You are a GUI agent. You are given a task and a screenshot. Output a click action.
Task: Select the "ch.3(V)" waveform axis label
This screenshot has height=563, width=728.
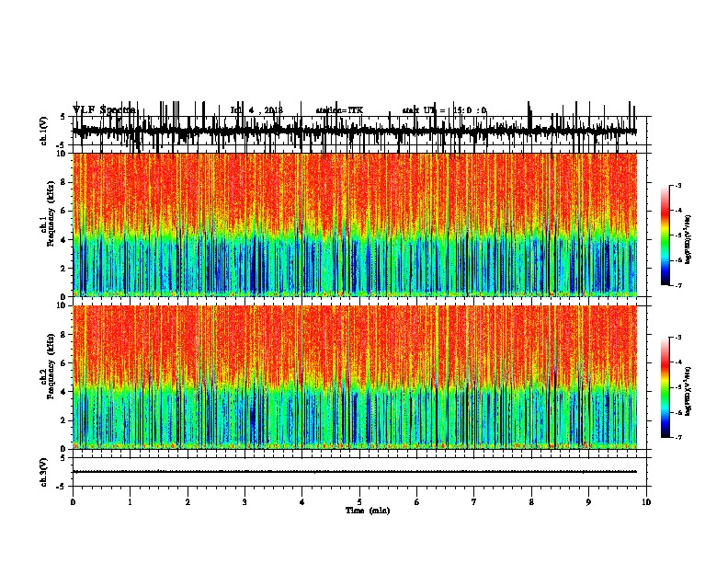point(44,472)
